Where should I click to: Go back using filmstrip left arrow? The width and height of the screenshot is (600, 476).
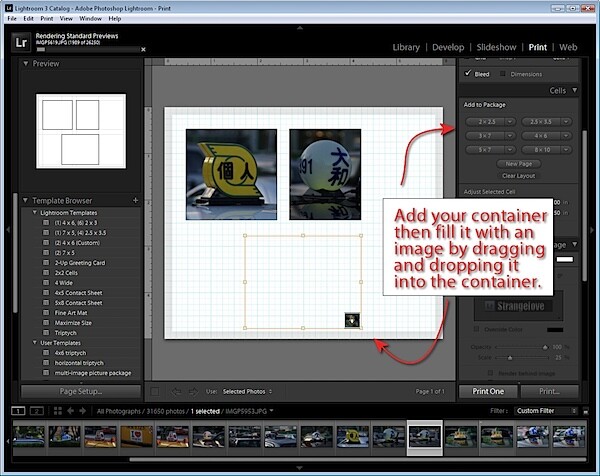click(x=71, y=411)
